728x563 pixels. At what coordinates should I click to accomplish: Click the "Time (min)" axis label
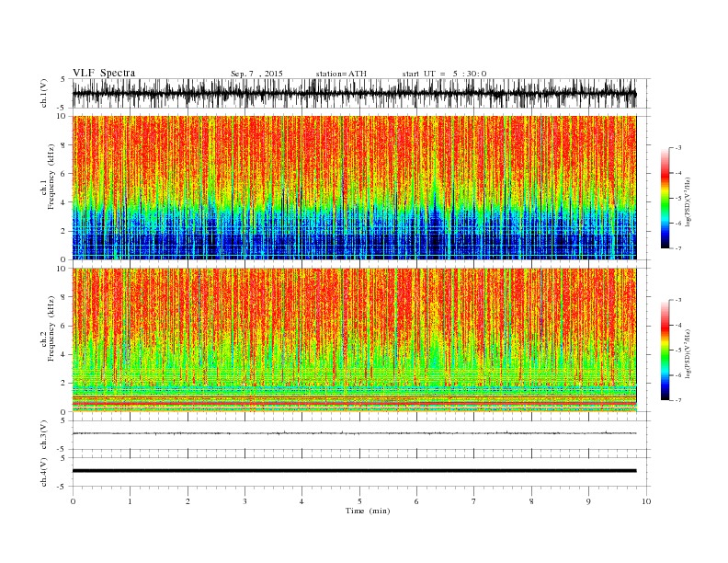click(x=368, y=511)
